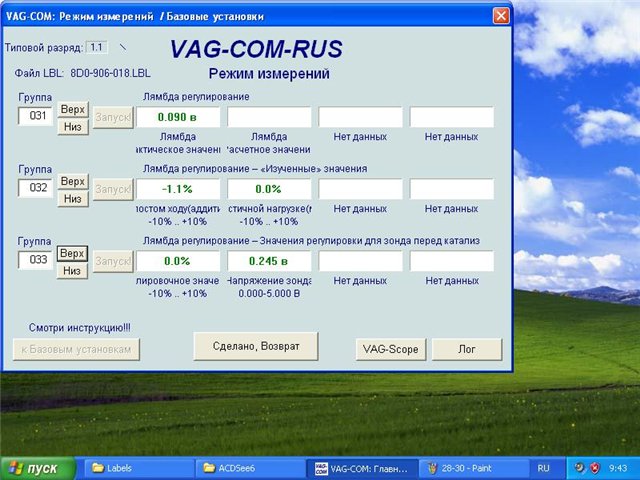640x480 pixels.
Task: Click Низ button for group 032
Action: 73,199
